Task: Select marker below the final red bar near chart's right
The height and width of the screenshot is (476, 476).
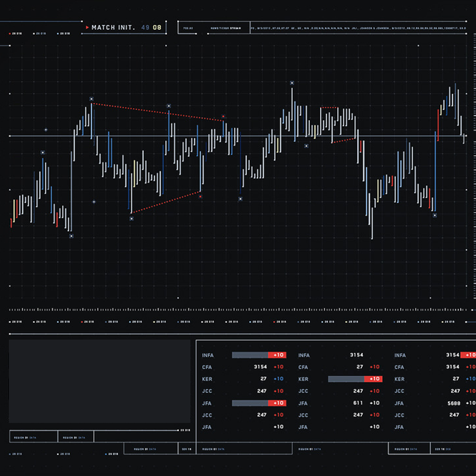Action: tap(435, 215)
